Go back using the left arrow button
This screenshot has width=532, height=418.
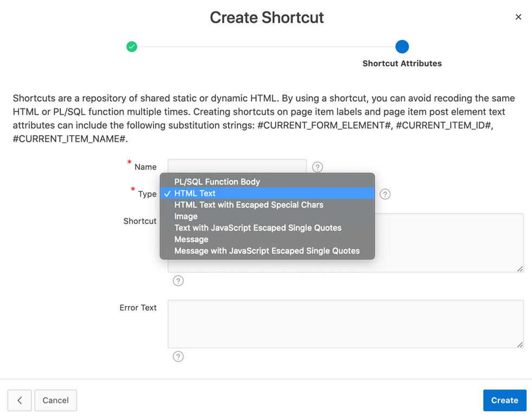point(20,401)
